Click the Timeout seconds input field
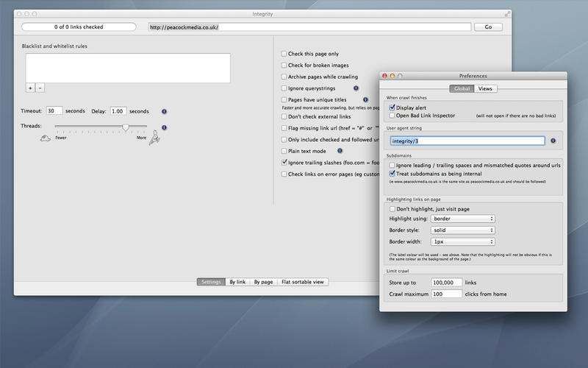 point(54,111)
